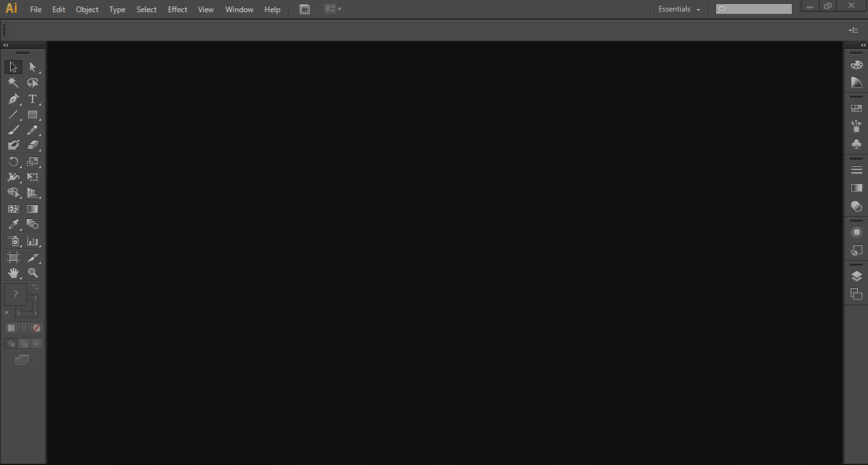Viewport: 868px width, 465px height.
Task: Collapse the left toolbar panel
Action: 5,45
